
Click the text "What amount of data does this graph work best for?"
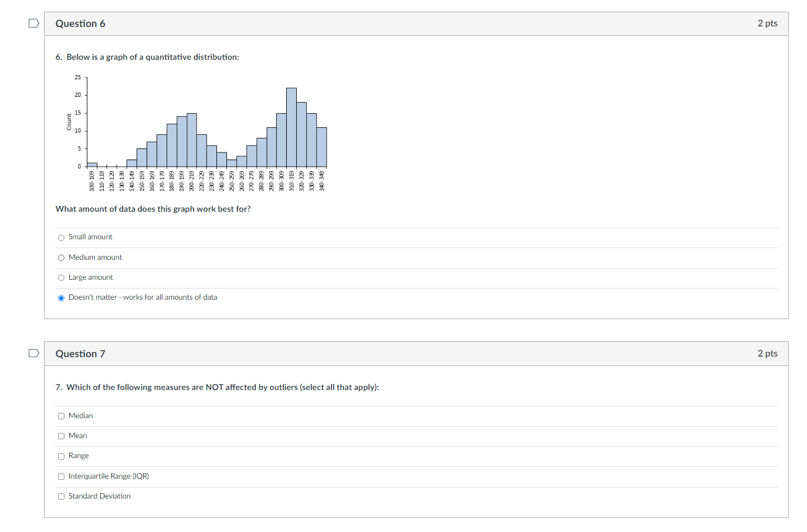tap(153, 209)
